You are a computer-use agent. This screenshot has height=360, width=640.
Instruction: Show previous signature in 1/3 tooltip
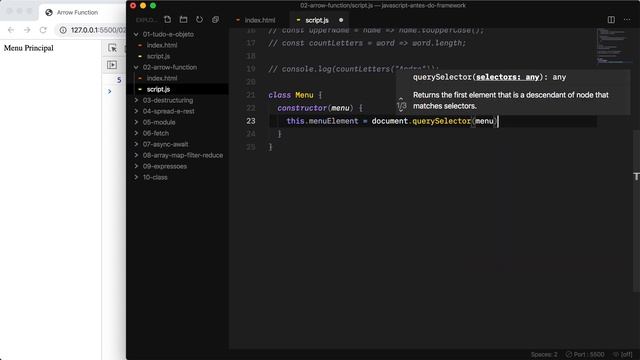(x=401, y=98)
